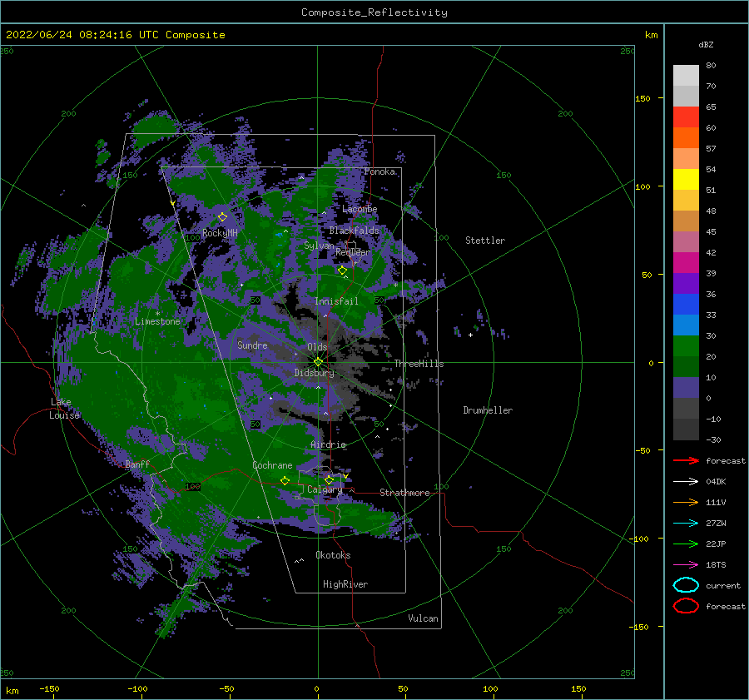Click the Sundre city label
Image resolution: width=749 pixels, height=700 pixels.
coord(252,345)
